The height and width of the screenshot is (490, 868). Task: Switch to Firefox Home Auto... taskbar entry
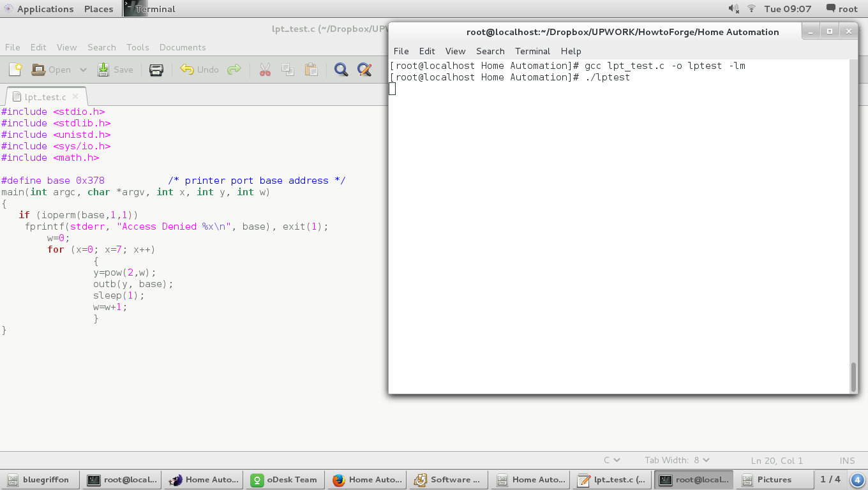pyautogui.click(x=367, y=480)
